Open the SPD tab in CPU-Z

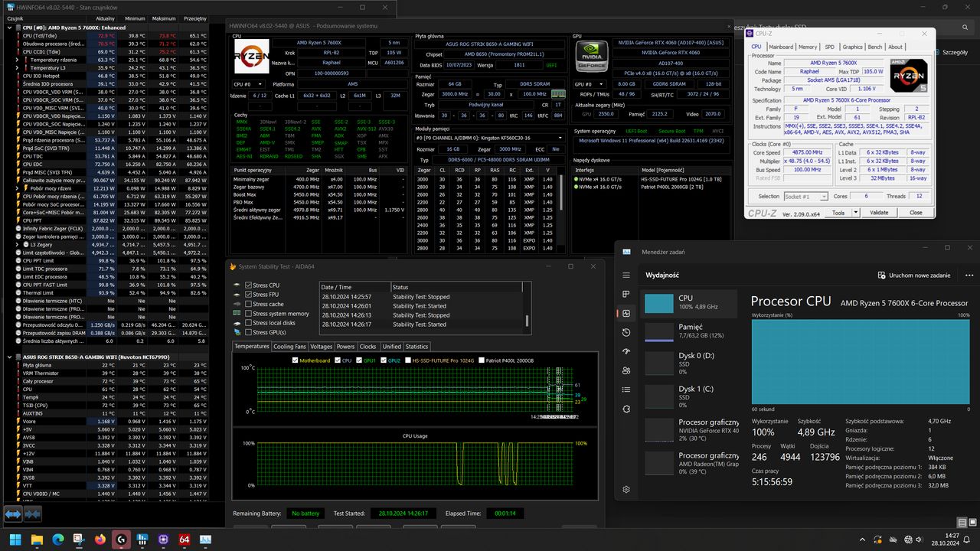click(829, 47)
